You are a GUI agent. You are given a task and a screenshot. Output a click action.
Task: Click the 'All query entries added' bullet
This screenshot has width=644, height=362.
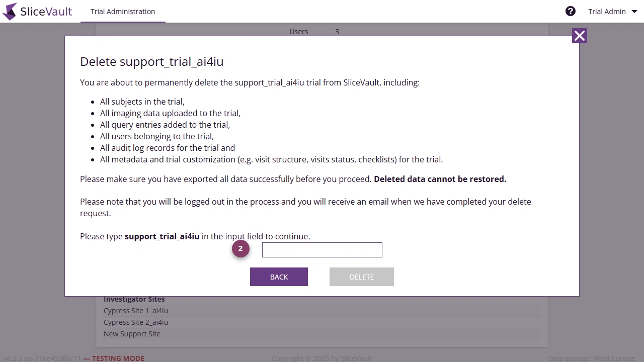165,125
